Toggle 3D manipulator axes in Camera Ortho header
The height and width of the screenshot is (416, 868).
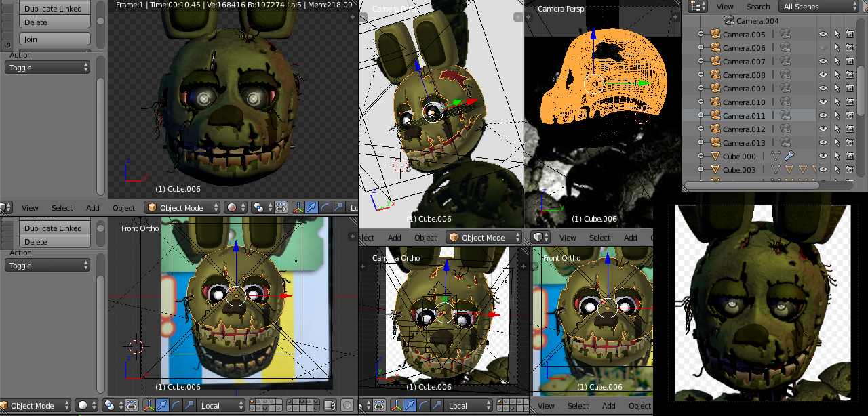tap(396, 405)
